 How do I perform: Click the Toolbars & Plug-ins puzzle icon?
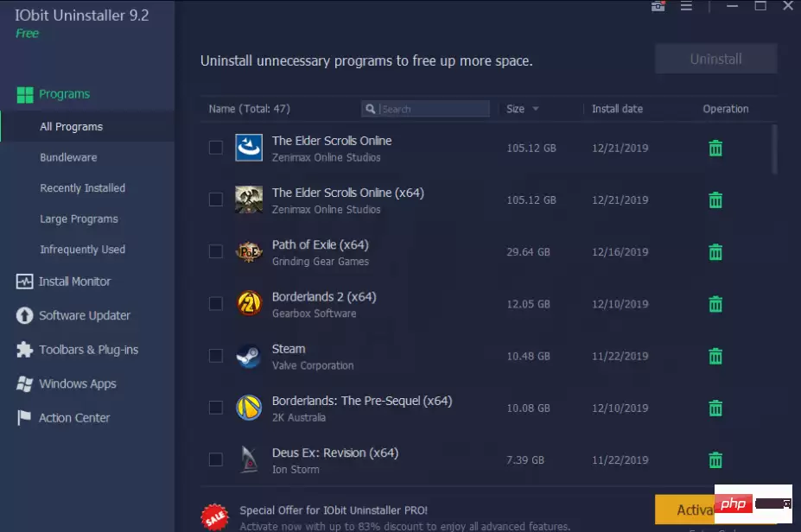[x=24, y=350]
